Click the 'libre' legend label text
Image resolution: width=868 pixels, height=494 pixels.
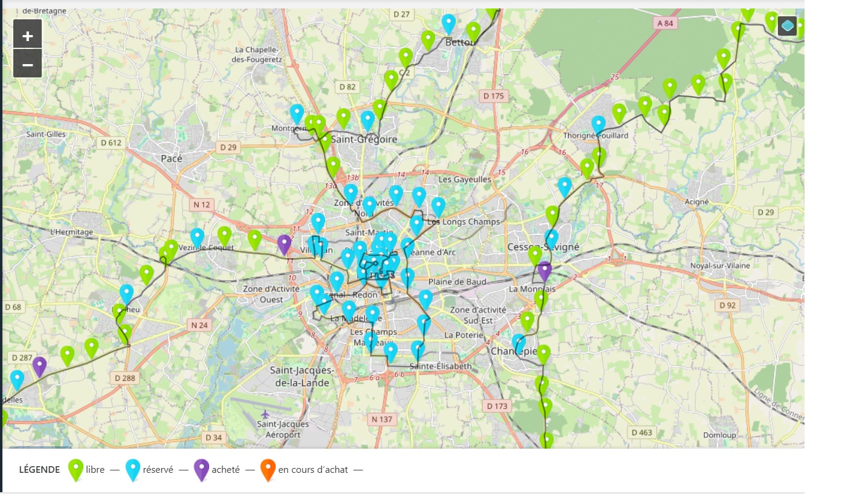click(x=95, y=469)
